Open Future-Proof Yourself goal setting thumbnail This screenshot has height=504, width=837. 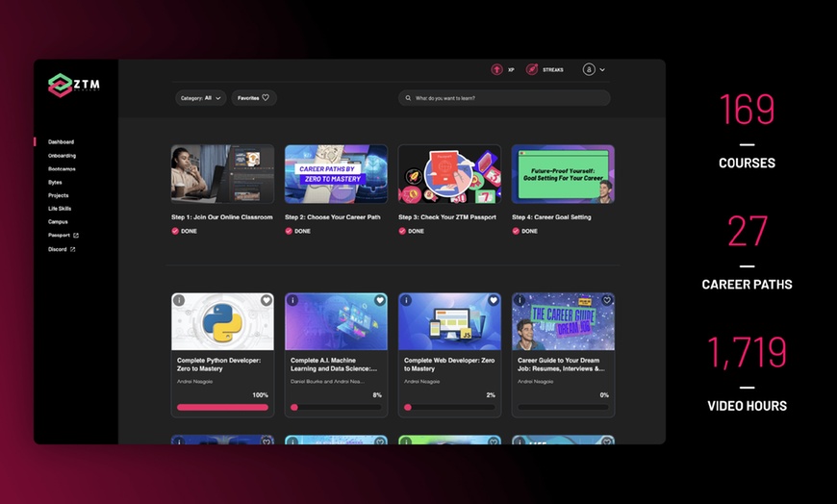[x=563, y=174]
